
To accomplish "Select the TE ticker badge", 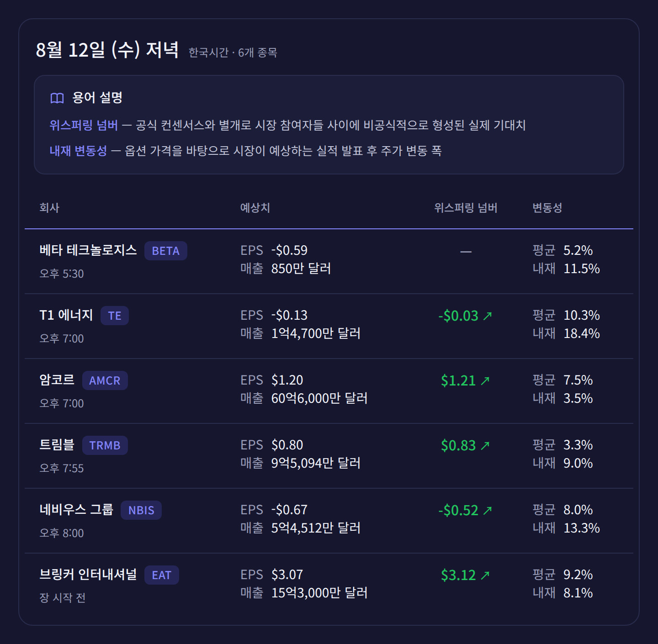I will pyautogui.click(x=115, y=316).
